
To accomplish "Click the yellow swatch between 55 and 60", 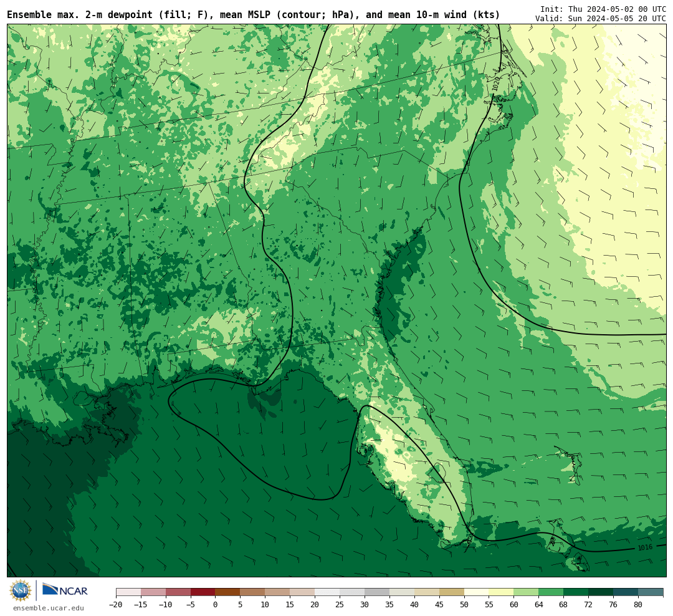I will point(502,592).
